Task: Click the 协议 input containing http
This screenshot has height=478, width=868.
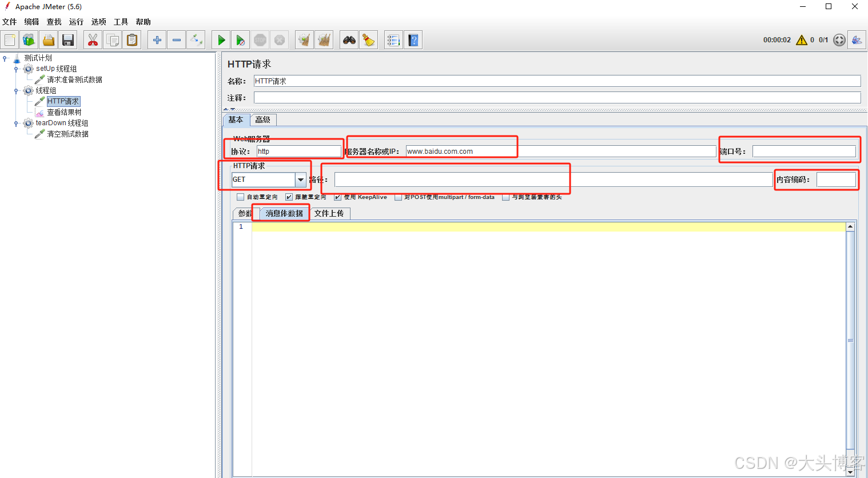Action: coord(298,152)
